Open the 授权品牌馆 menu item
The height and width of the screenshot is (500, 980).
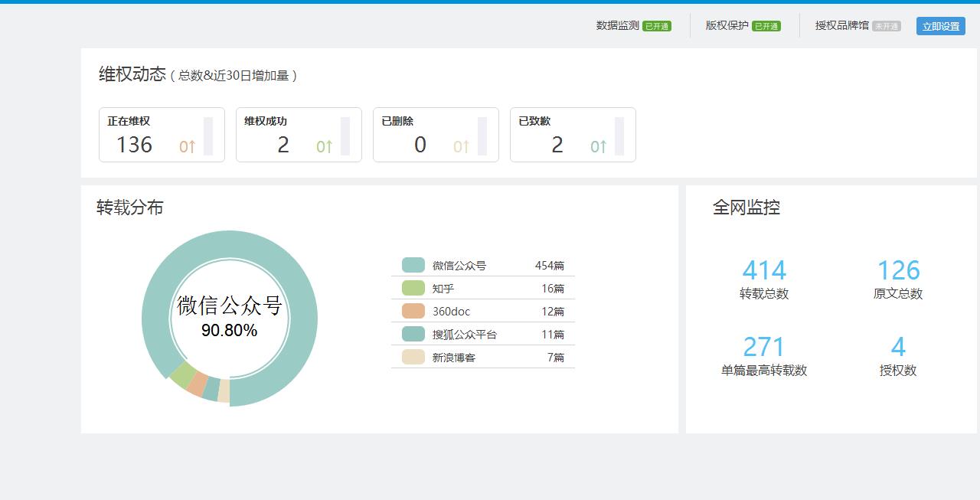pyautogui.click(x=840, y=25)
